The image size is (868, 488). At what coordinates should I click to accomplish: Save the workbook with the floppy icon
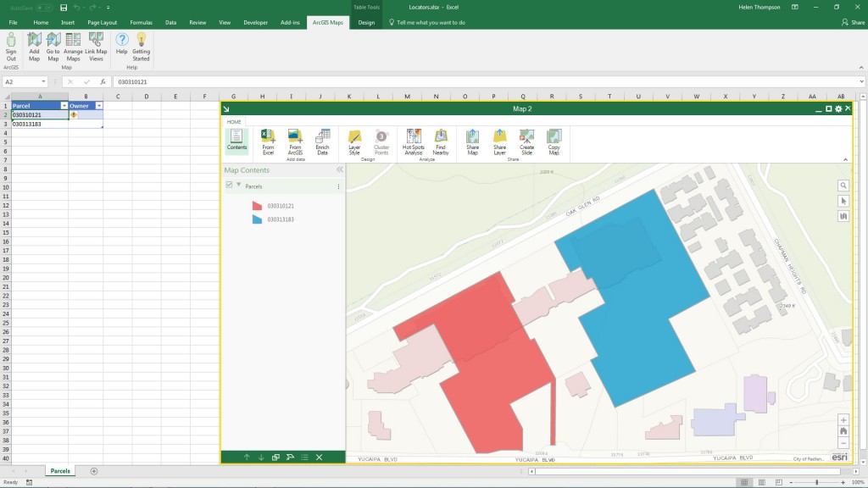click(64, 8)
